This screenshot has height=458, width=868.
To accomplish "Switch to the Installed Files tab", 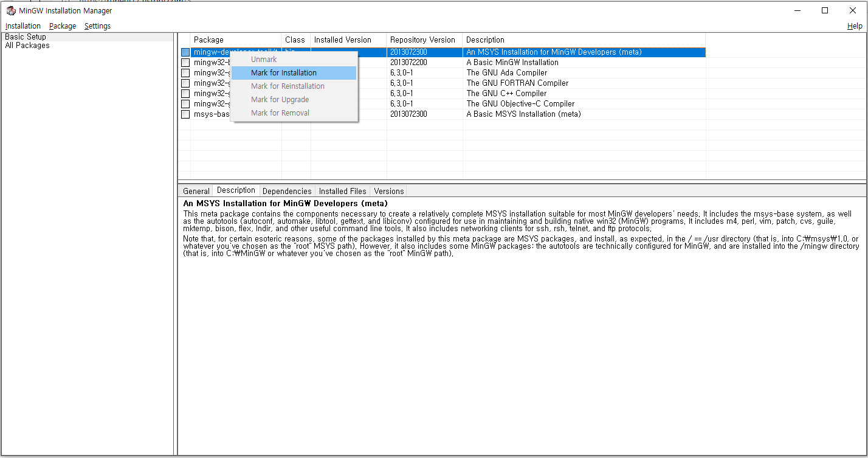I will coord(342,191).
